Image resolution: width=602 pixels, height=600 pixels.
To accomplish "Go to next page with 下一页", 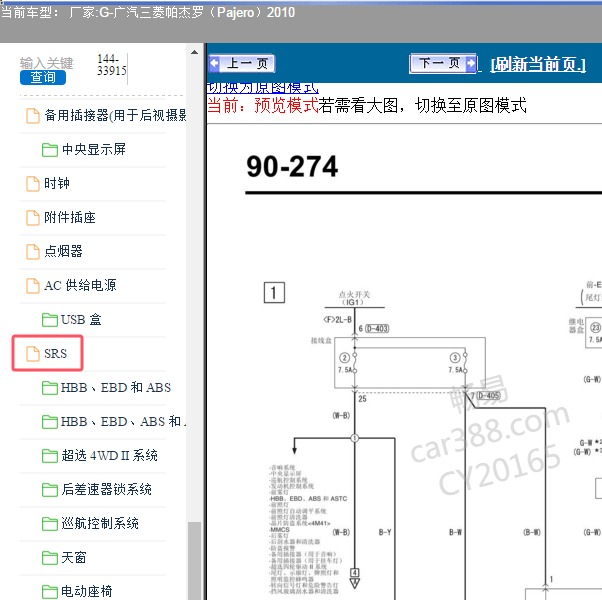I will pos(443,63).
